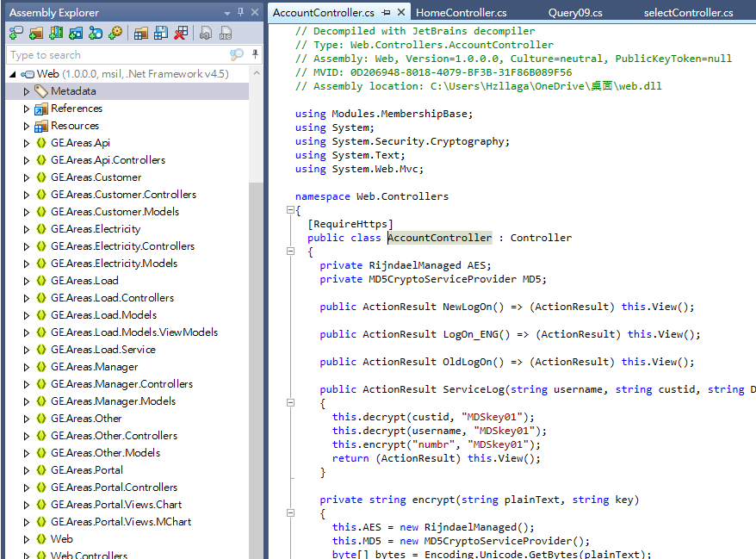
Task: Expand the GE.Areas.Load.Service node
Action: coord(27,350)
